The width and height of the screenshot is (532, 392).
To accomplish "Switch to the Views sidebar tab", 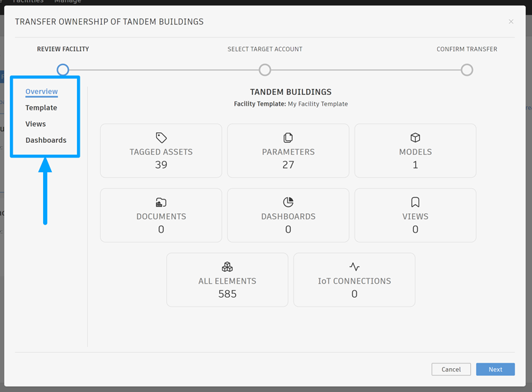I will point(36,124).
